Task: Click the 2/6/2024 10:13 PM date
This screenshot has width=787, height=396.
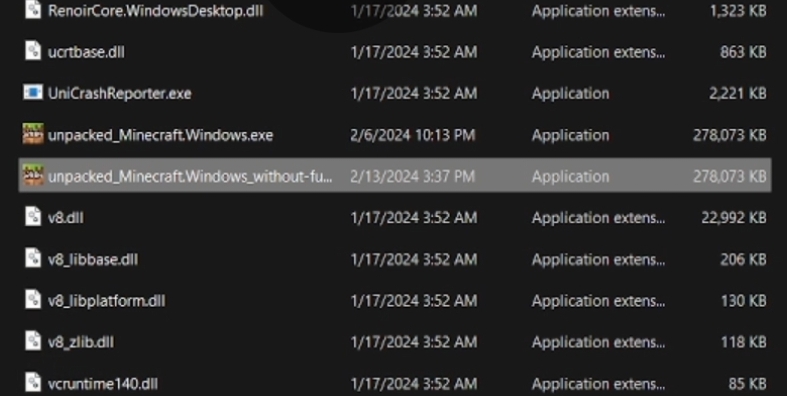Action: 413,136
